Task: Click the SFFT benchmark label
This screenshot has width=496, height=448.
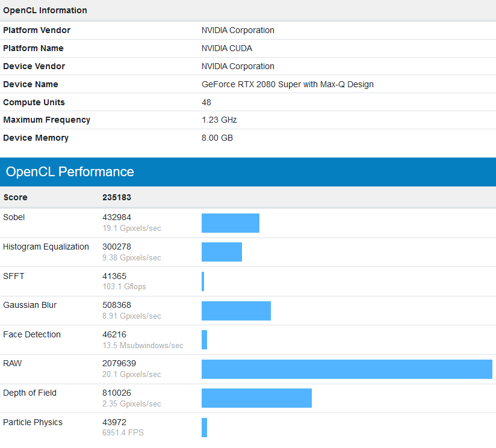Action: click(14, 276)
